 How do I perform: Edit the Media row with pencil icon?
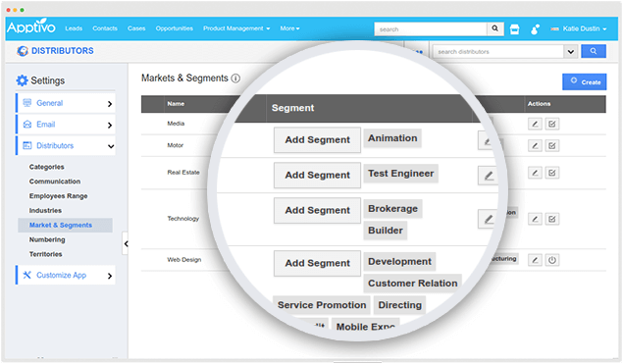[535, 124]
